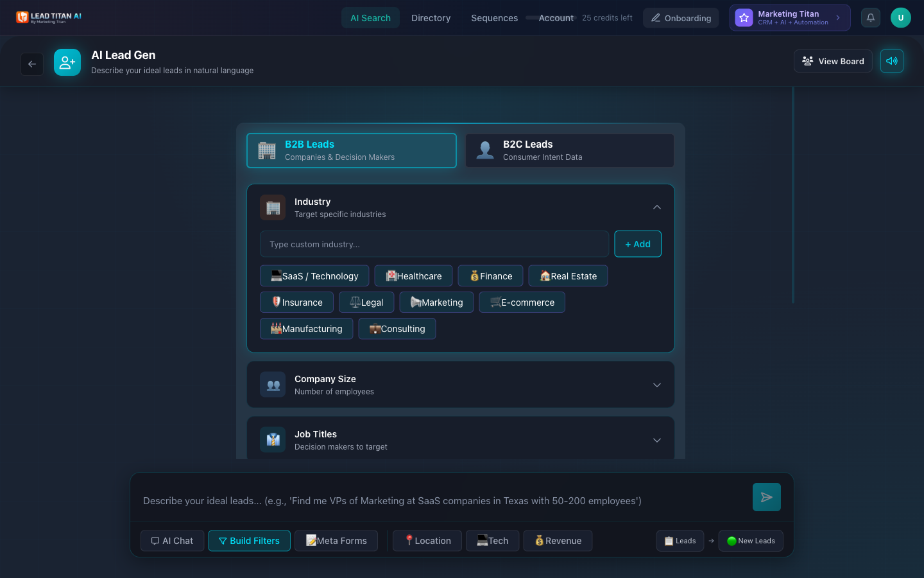This screenshot has height=578, width=924.
Task: Click the back arrow next to AI Lead Gen
Action: click(32, 64)
